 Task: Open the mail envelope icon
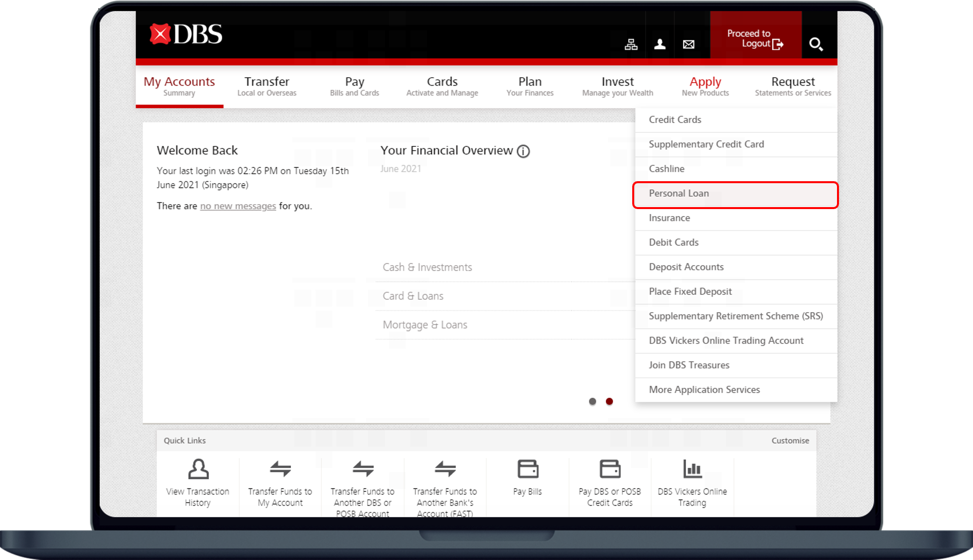pyautogui.click(x=689, y=44)
